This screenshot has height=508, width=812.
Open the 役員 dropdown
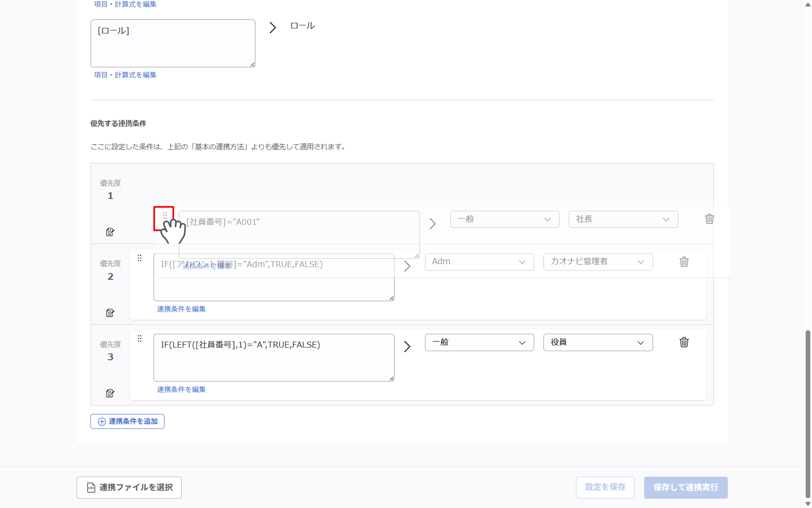coord(598,342)
